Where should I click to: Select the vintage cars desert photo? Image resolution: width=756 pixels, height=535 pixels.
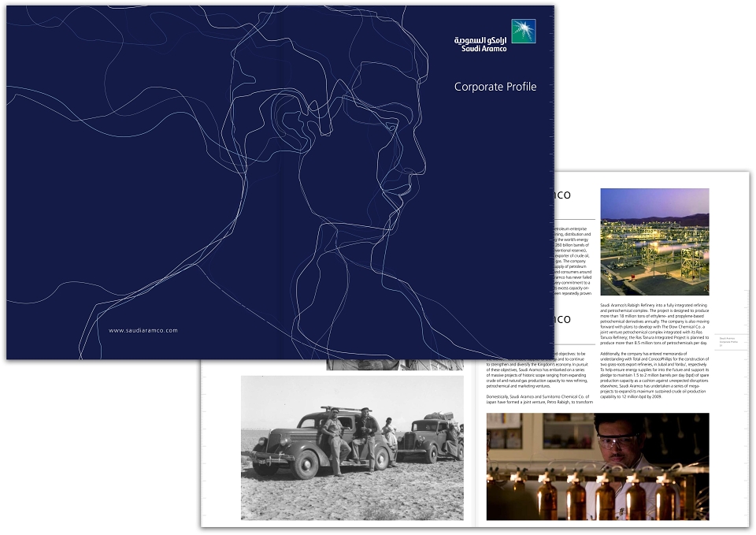[x=352, y=448]
